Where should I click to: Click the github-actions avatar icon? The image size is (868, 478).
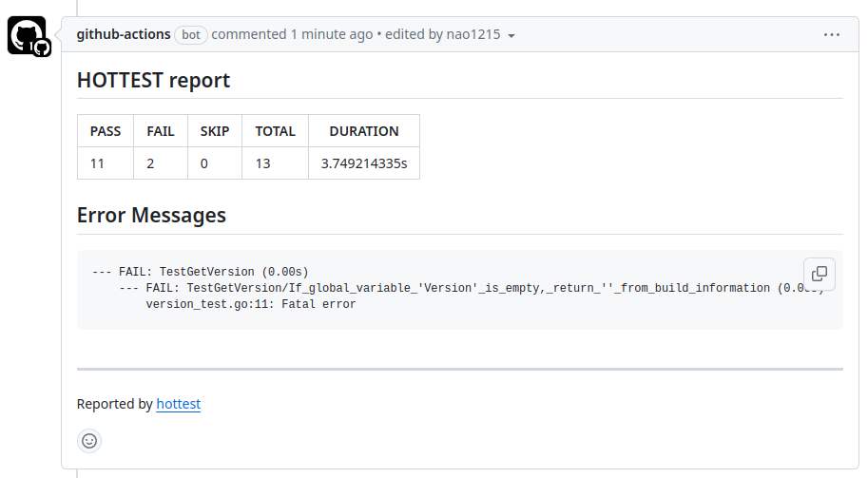pyautogui.click(x=27, y=36)
